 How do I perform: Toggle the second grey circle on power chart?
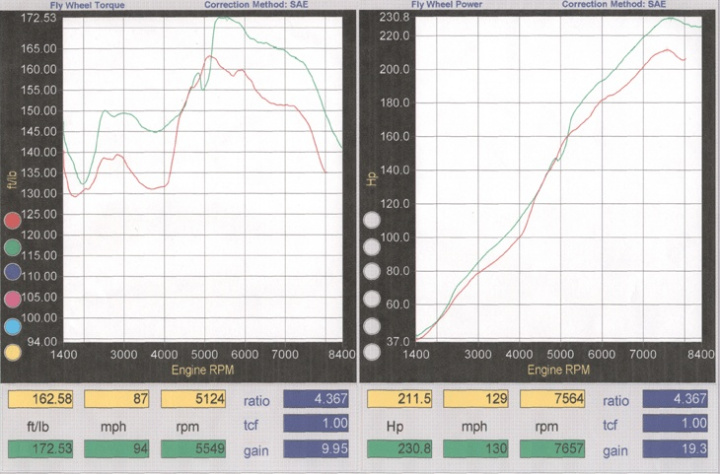coord(371,246)
